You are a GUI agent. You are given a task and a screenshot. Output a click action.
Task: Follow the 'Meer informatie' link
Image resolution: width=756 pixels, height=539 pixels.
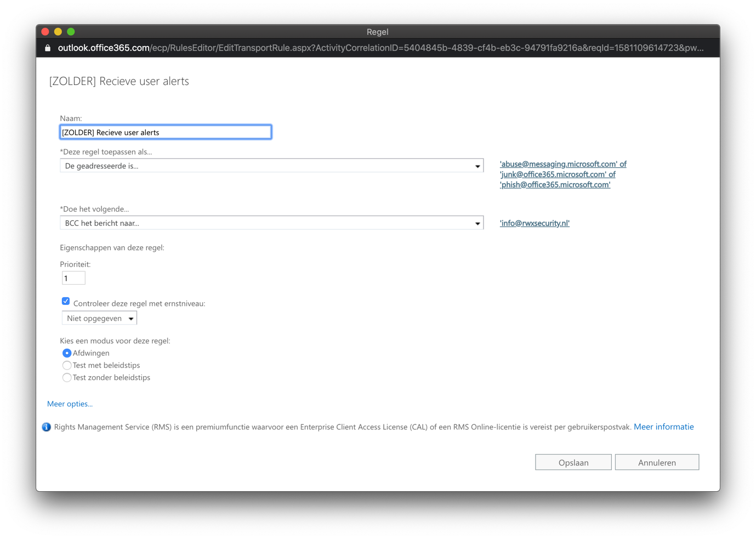663,427
